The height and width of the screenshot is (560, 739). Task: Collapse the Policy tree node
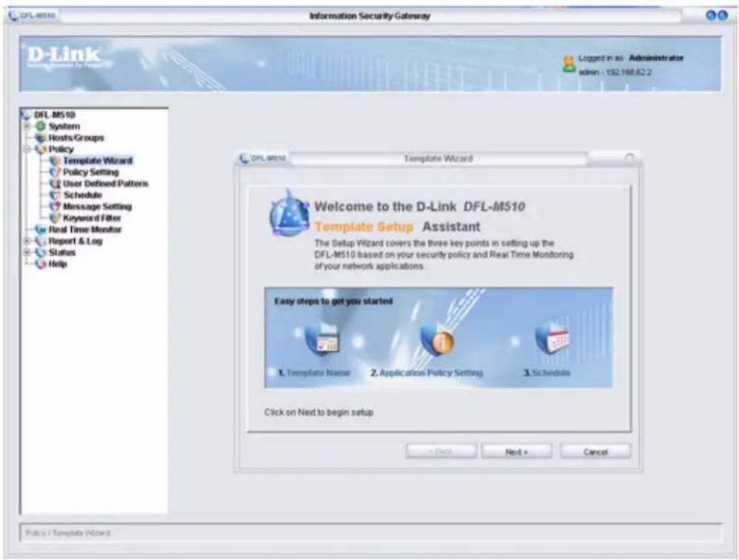point(27,150)
